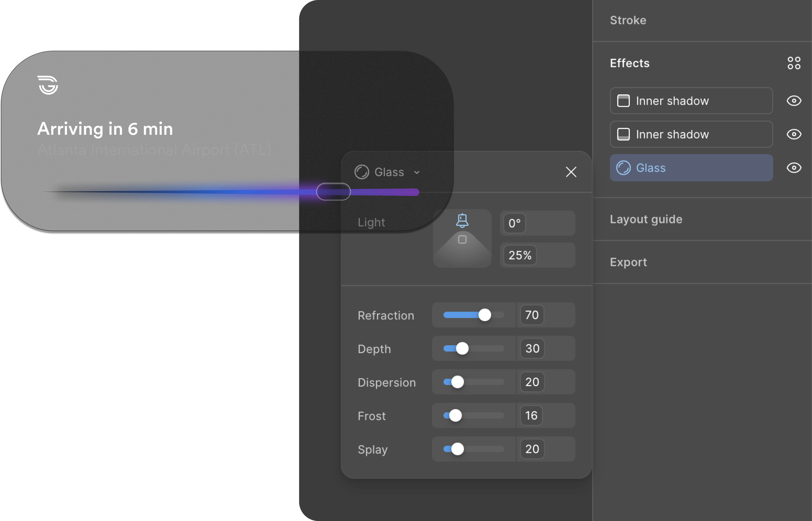Click the second Inner shadow effect icon

click(x=623, y=134)
